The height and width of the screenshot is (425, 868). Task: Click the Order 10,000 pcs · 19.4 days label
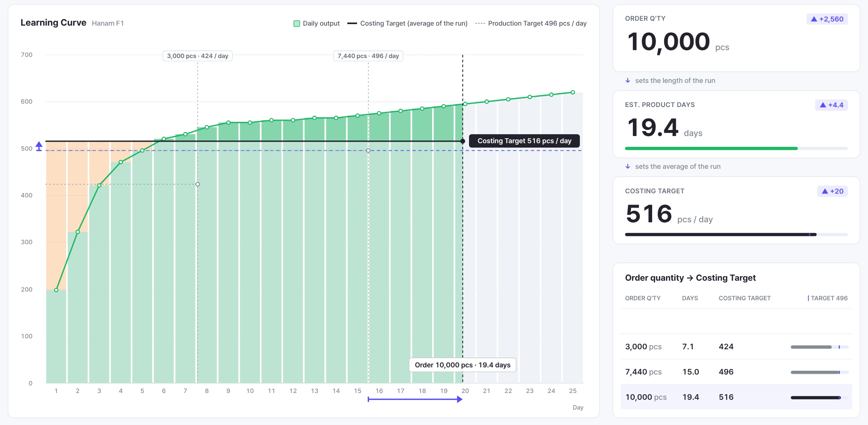tap(463, 365)
